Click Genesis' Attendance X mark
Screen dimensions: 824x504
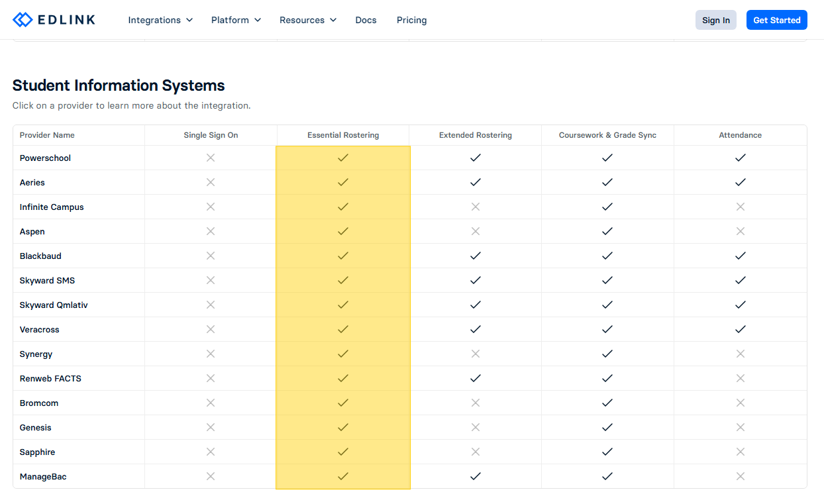click(x=741, y=427)
